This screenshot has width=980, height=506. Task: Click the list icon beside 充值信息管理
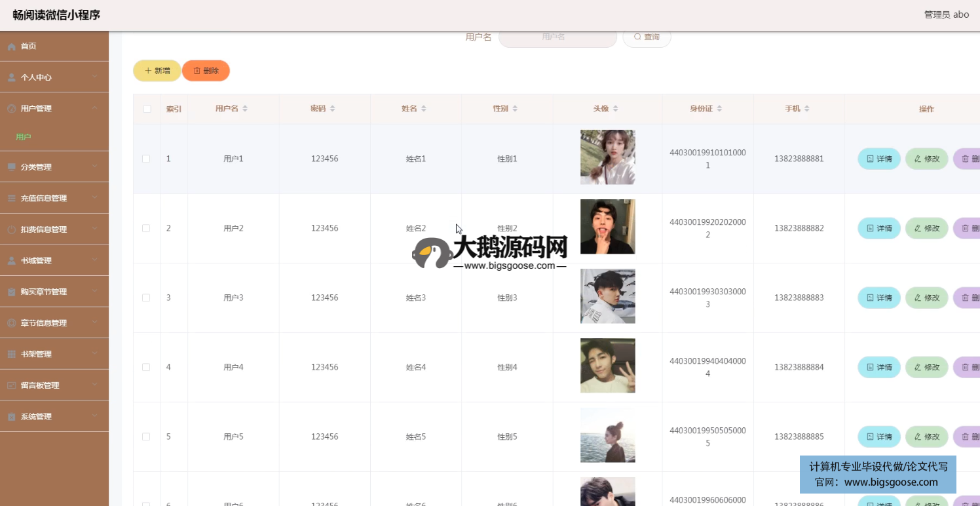tap(12, 198)
